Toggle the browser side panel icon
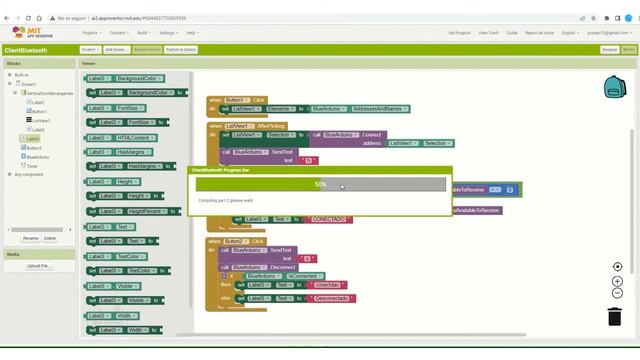Viewport: 640px width, 360px height. [618, 18]
